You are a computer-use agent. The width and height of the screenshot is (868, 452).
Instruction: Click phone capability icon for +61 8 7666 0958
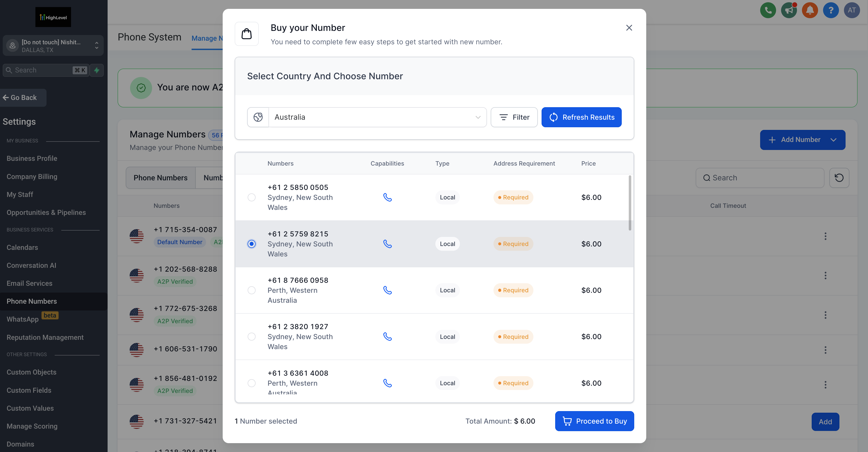pos(387,290)
